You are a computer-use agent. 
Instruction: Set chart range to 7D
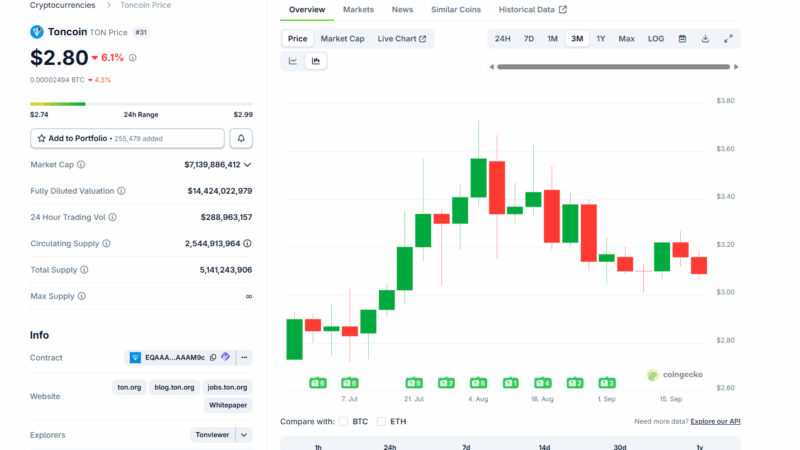pos(529,39)
